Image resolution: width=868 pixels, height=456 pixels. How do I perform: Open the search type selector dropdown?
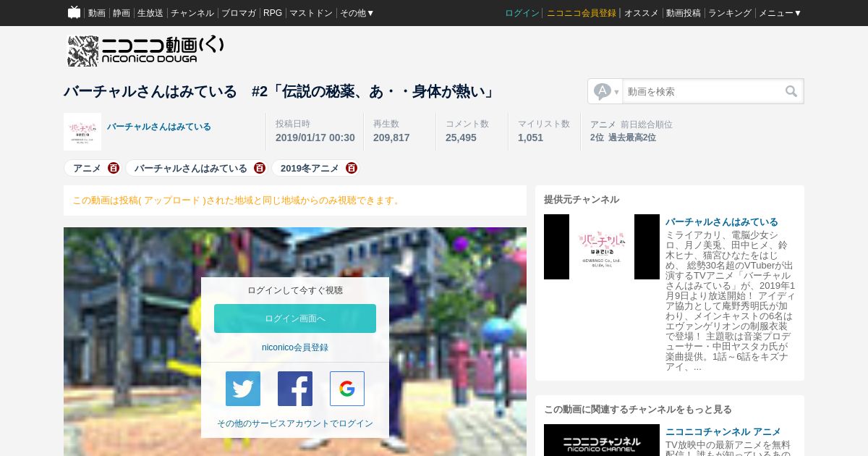click(x=606, y=91)
